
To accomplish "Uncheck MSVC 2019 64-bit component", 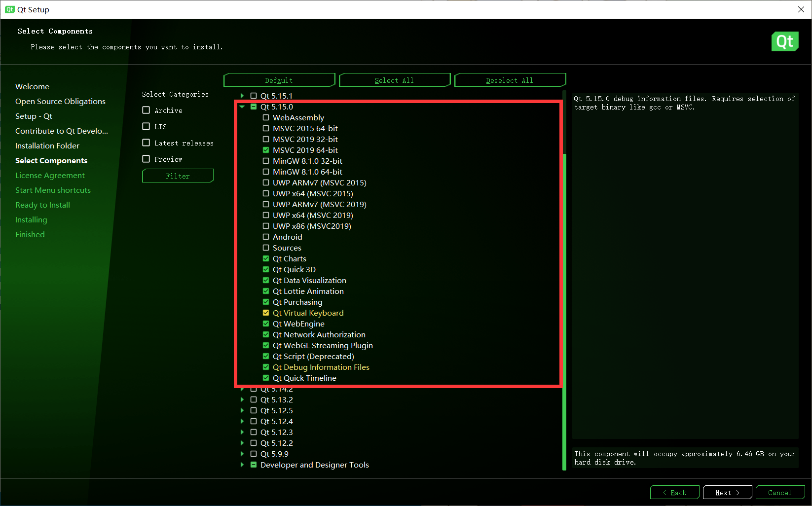I will [x=266, y=150].
